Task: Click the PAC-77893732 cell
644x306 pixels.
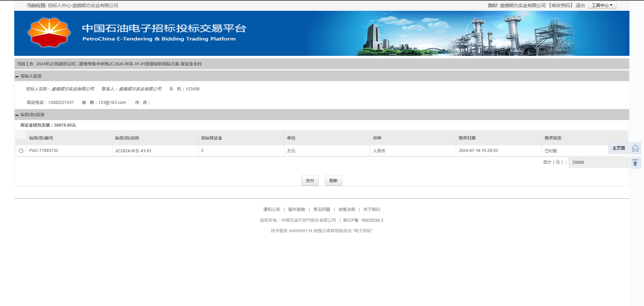Action: point(69,151)
